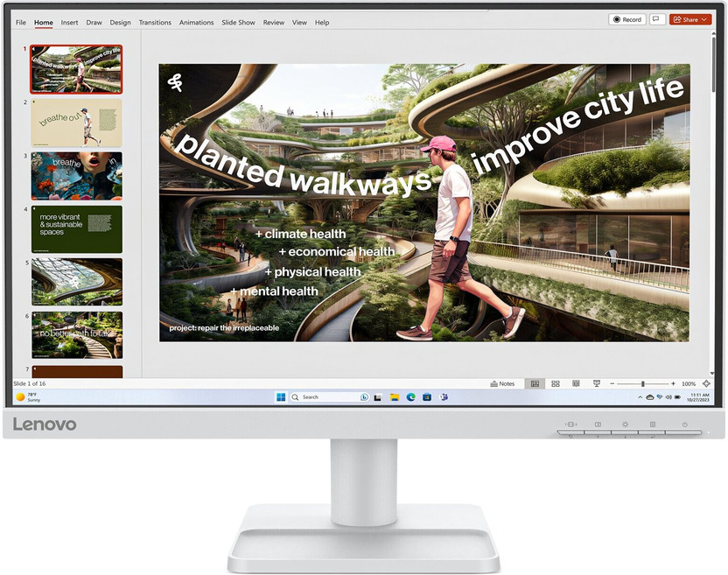
Task: Select the View tab
Action: click(x=299, y=22)
